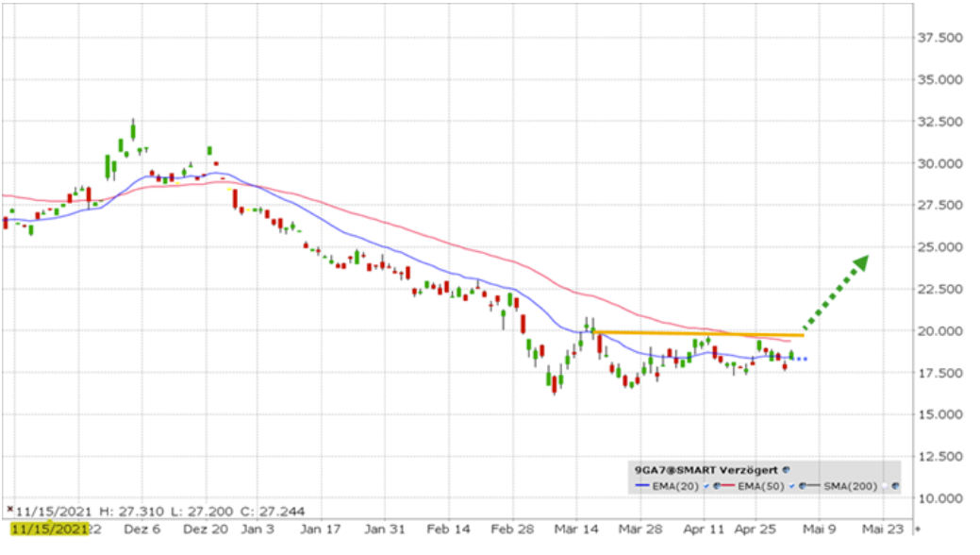Screen dimensions: 980x555
Task: Open settings icon beside 9GA7@SMART Verzögert
Action: pos(787,470)
